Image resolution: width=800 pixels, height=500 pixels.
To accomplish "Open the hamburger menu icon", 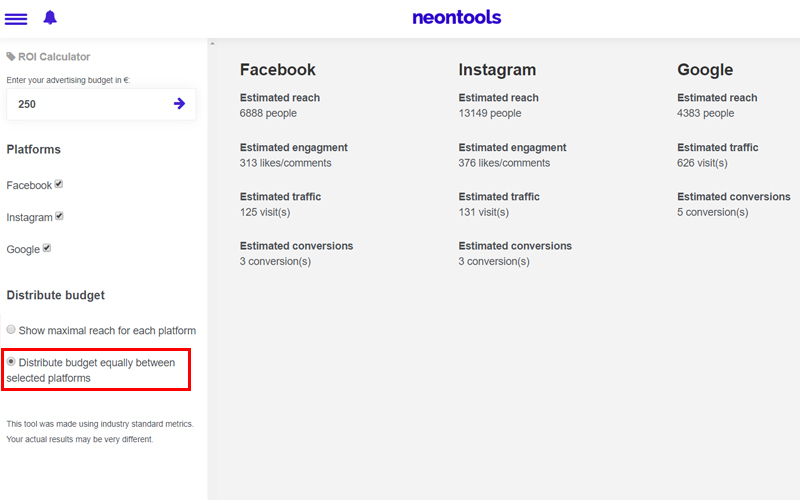I will pyautogui.click(x=16, y=19).
